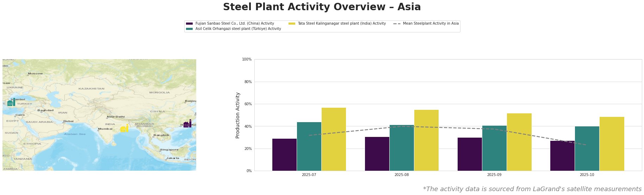This screenshot has width=644, height=195.
Task: Select the Fujian Sanbao Steel legend label
Action: (235, 24)
